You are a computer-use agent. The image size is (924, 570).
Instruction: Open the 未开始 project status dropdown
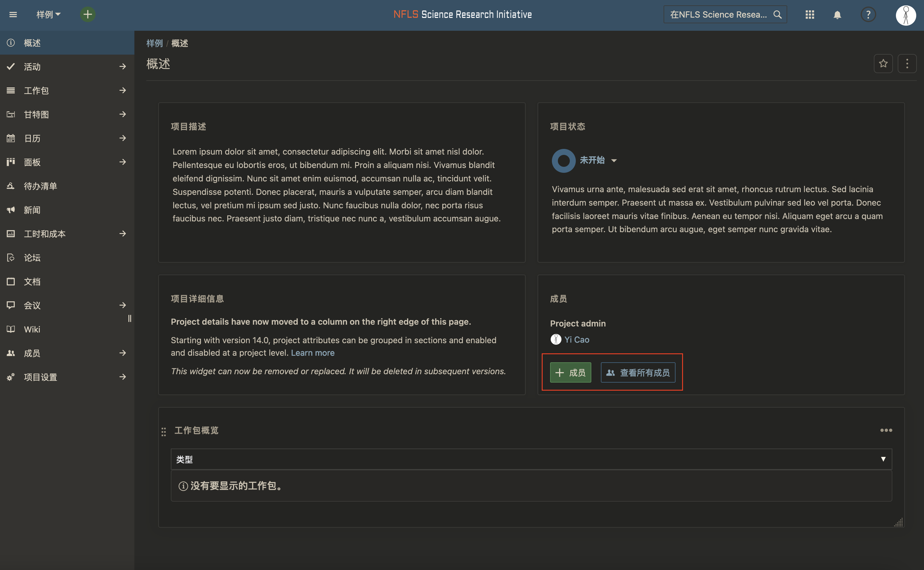[598, 160]
